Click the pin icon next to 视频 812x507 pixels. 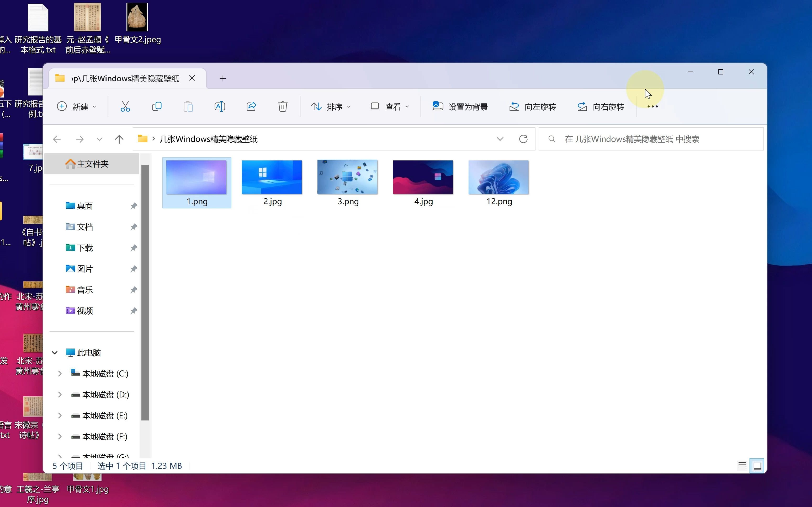pos(134,310)
